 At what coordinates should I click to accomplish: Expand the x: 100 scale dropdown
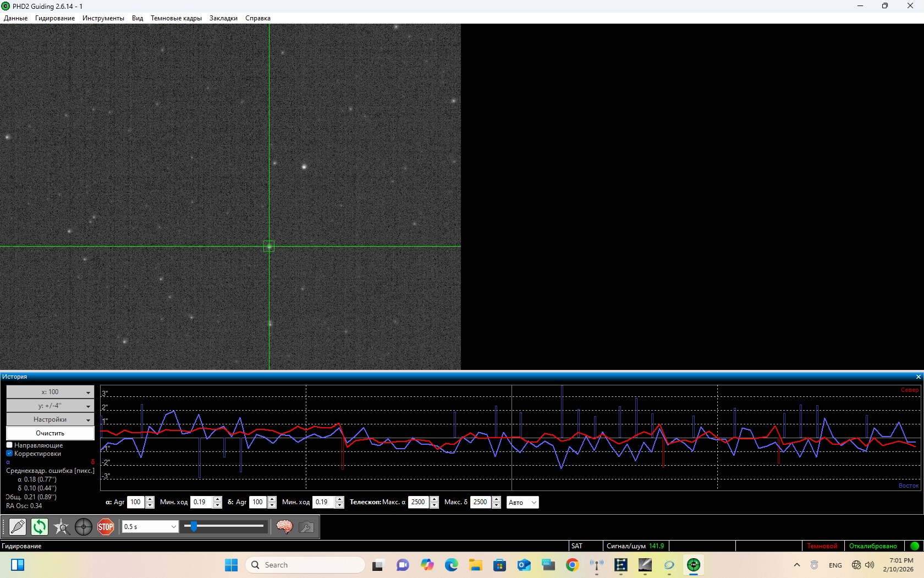50,392
